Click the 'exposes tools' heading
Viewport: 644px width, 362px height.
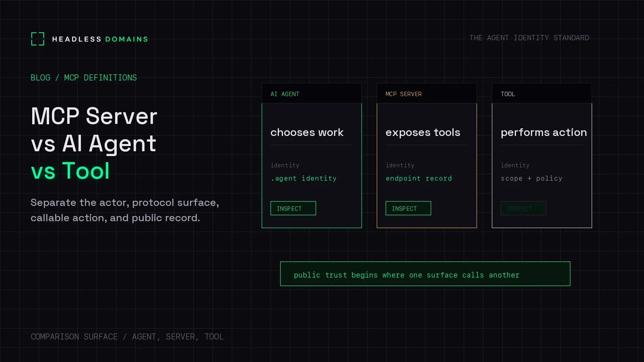(423, 133)
